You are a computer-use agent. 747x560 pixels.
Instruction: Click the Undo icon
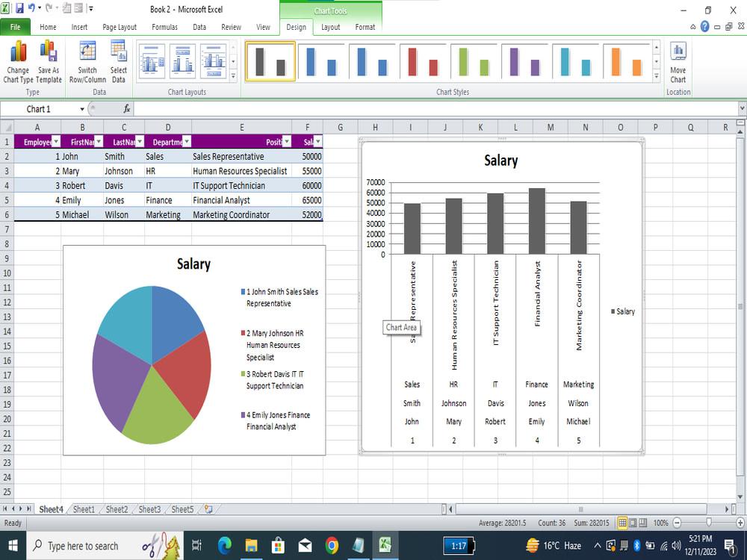[30, 7]
